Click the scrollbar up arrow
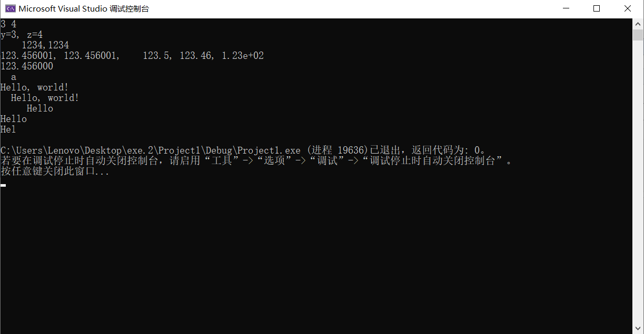644x334 pixels. pos(638,23)
